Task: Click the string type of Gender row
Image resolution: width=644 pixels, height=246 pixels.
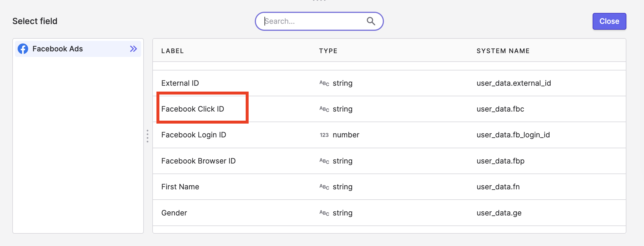Action: [343, 213]
